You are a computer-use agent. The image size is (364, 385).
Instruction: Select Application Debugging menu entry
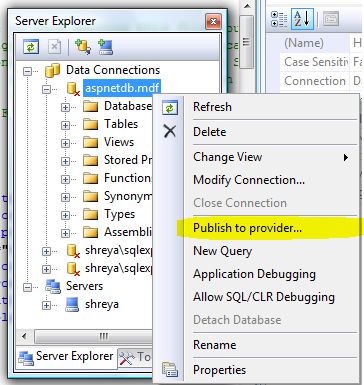point(257,274)
